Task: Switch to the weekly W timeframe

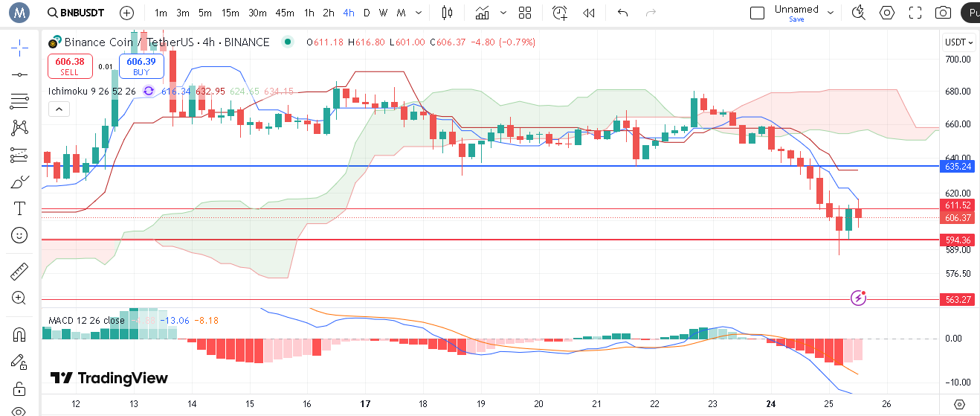Action: (x=383, y=13)
